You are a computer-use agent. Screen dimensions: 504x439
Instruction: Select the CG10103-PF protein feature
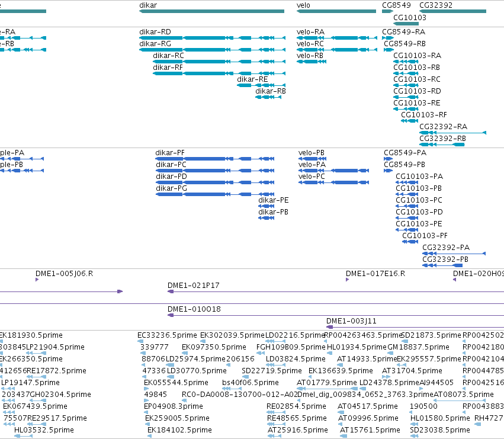(410, 242)
